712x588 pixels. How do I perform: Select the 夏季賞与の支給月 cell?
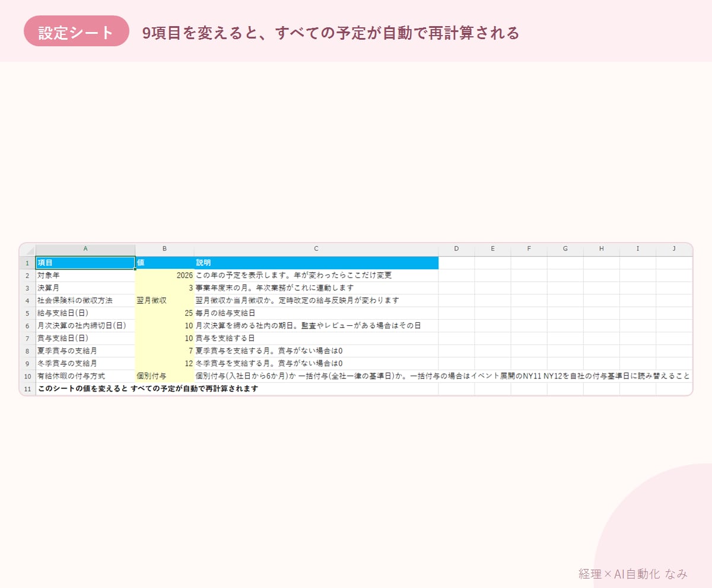pyautogui.click(x=85, y=351)
